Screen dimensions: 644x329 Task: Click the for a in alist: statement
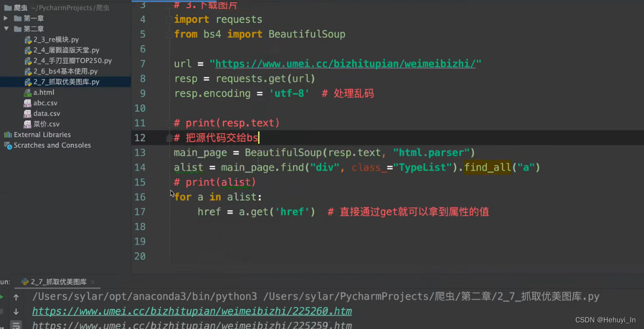[x=218, y=197]
